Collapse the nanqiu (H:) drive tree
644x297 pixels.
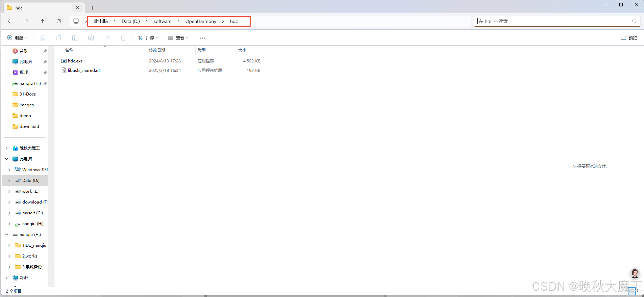7,235
